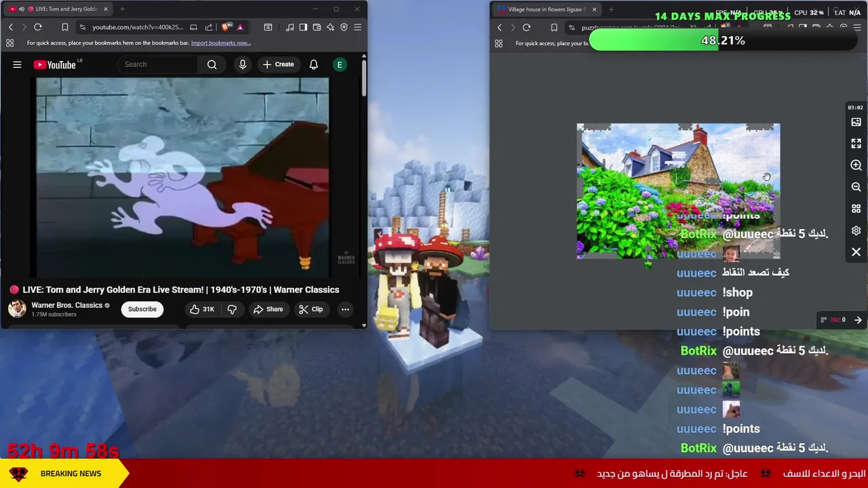Go back in the YouTube browser window

[11, 27]
